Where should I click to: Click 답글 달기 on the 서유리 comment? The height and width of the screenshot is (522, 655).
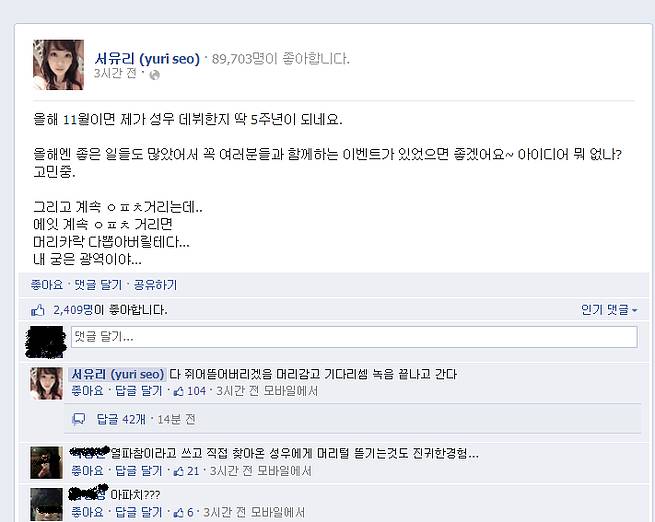(138, 391)
